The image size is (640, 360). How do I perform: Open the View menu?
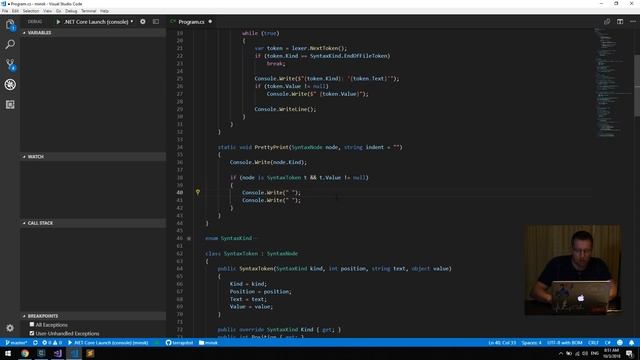(47, 11)
